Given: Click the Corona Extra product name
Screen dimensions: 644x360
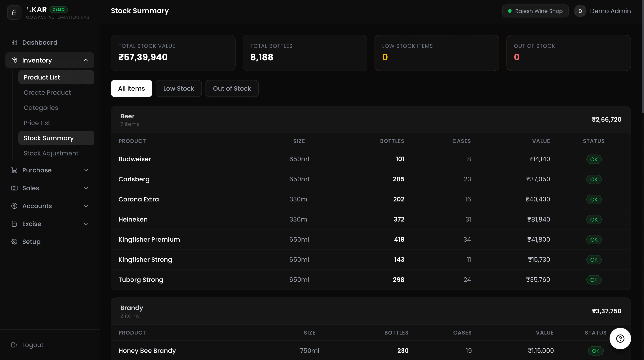Looking at the screenshot, I should click(139, 199).
